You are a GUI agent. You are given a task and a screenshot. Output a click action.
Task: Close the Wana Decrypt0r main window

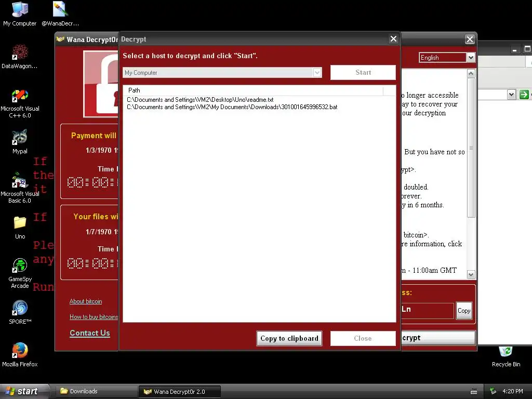coord(470,39)
